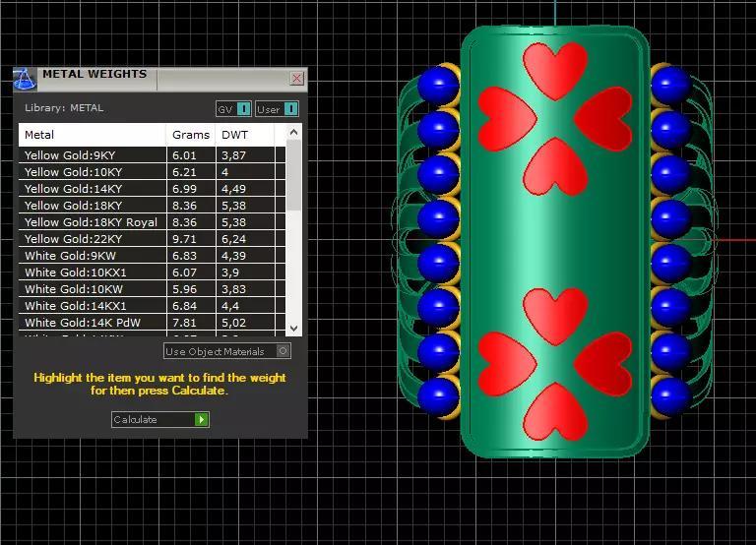The image size is (756, 545).
Task: Close the Metal Weights panel
Action: click(x=297, y=78)
